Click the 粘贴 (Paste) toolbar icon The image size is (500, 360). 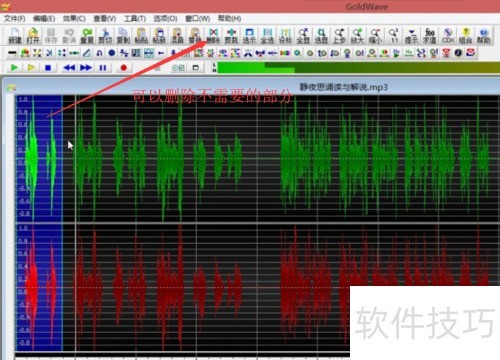tap(141, 36)
